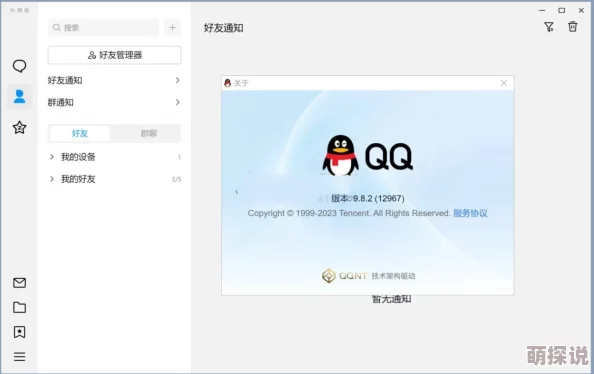This screenshot has width=594, height=374.
Task: Select the contacts person icon
Action: (19, 96)
